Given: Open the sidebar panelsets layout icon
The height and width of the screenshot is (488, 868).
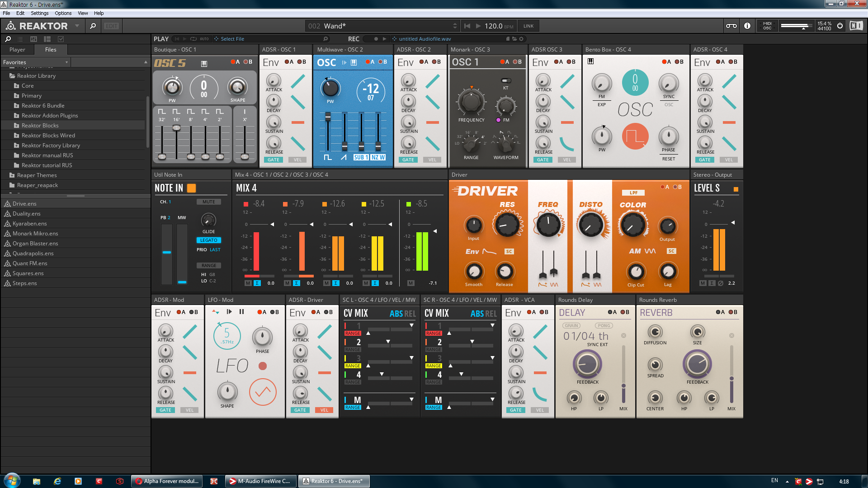Looking at the screenshot, I should point(47,39).
